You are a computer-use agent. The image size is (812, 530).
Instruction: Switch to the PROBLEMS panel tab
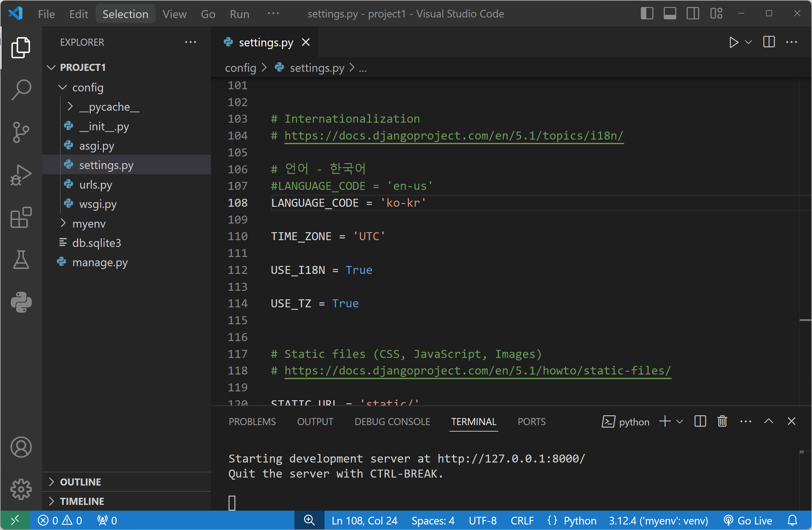coord(252,421)
